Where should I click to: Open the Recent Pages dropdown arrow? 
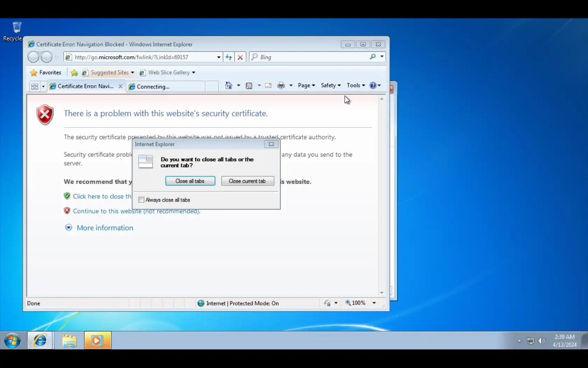pos(57,57)
